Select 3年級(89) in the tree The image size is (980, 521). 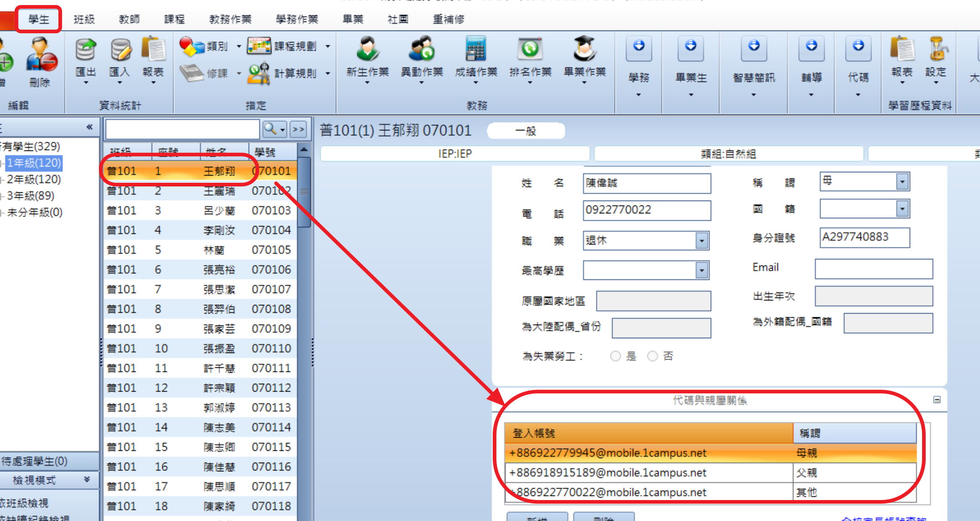tap(31, 196)
